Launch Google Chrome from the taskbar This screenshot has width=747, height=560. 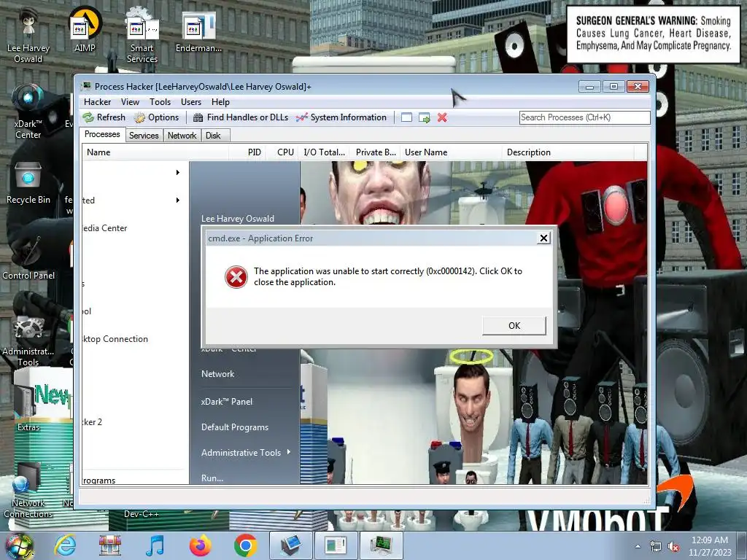point(245,545)
